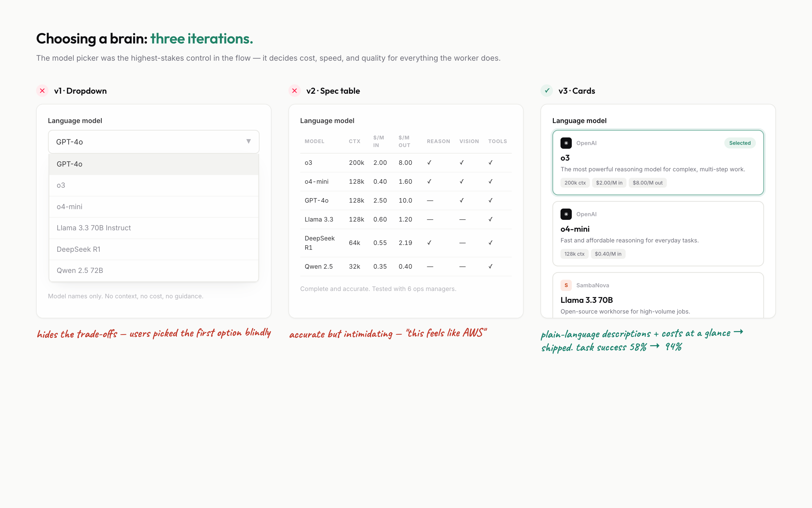
Task: Click the 128k ctx chip on o4-mini card
Action: [574, 254]
